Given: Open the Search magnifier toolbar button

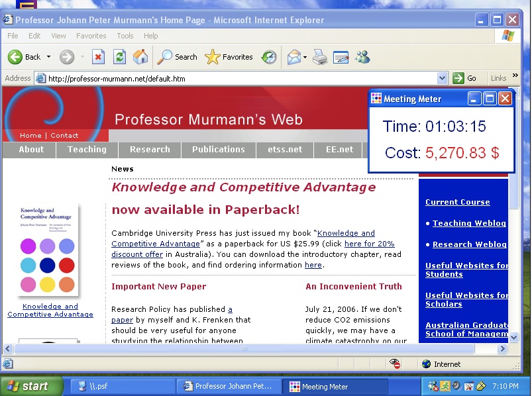Looking at the screenshot, I should (177, 57).
